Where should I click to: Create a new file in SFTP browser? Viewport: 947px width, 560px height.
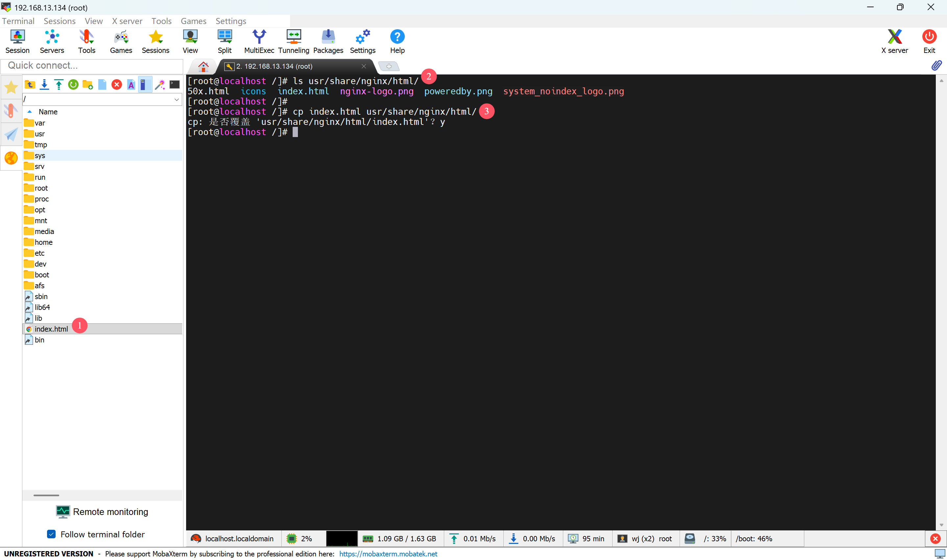[102, 84]
